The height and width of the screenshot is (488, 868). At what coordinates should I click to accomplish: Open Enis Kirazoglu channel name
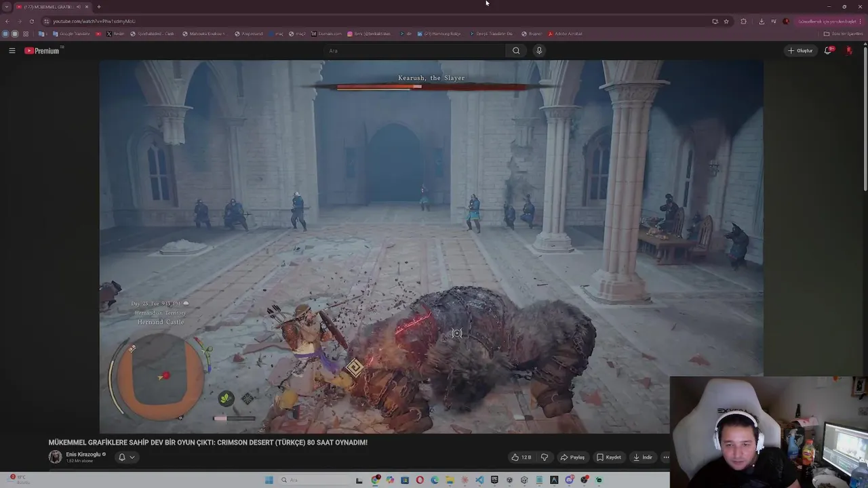[x=83, y=454]
